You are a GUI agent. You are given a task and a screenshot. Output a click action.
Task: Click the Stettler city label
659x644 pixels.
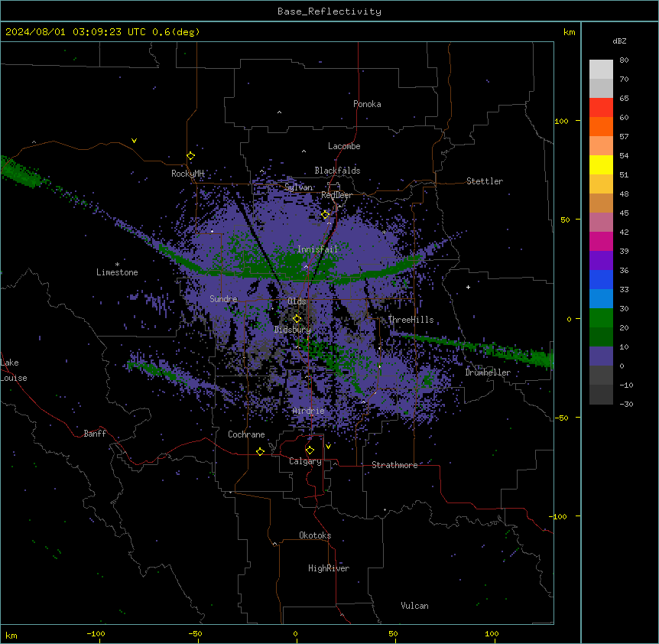(485, 181)
